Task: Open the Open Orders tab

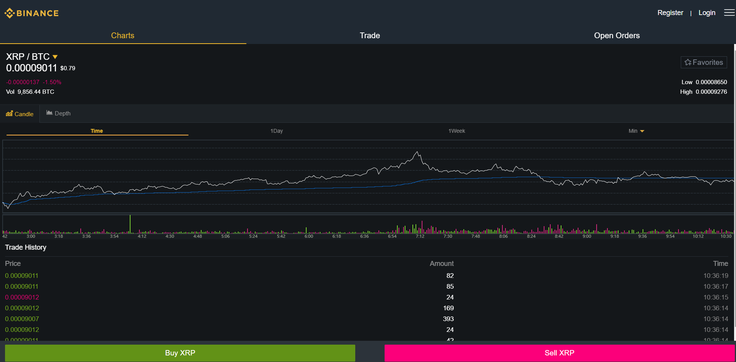Action: click(616, 35)
